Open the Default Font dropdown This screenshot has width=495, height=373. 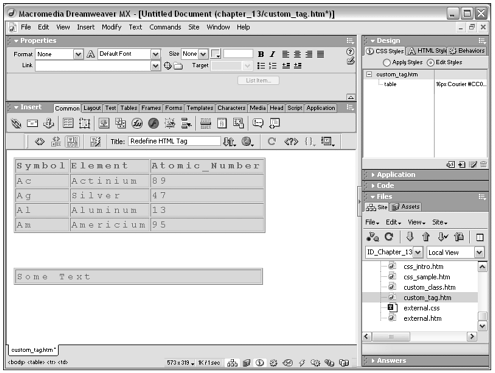coord(155,54)
